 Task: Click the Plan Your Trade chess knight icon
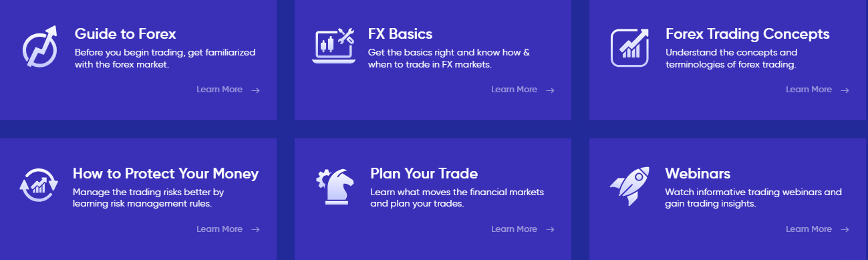(335, 185)
